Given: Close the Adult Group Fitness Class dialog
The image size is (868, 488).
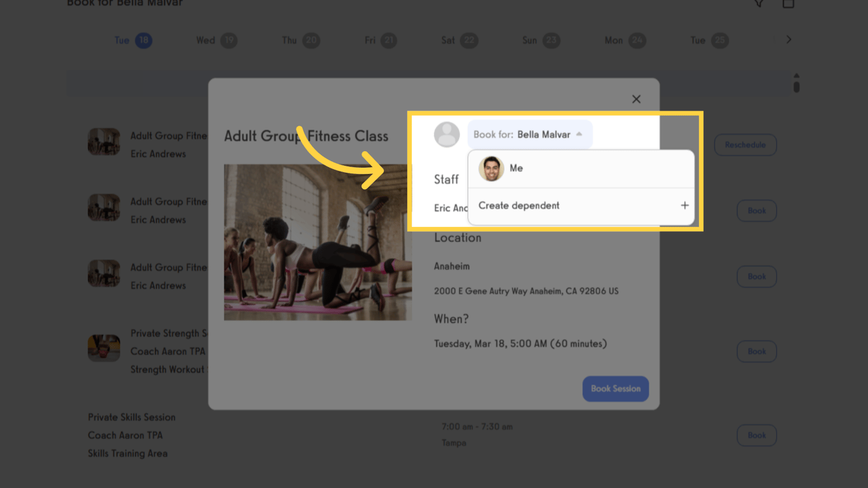Looking at the screenshot, I should (x=636, y=99).
